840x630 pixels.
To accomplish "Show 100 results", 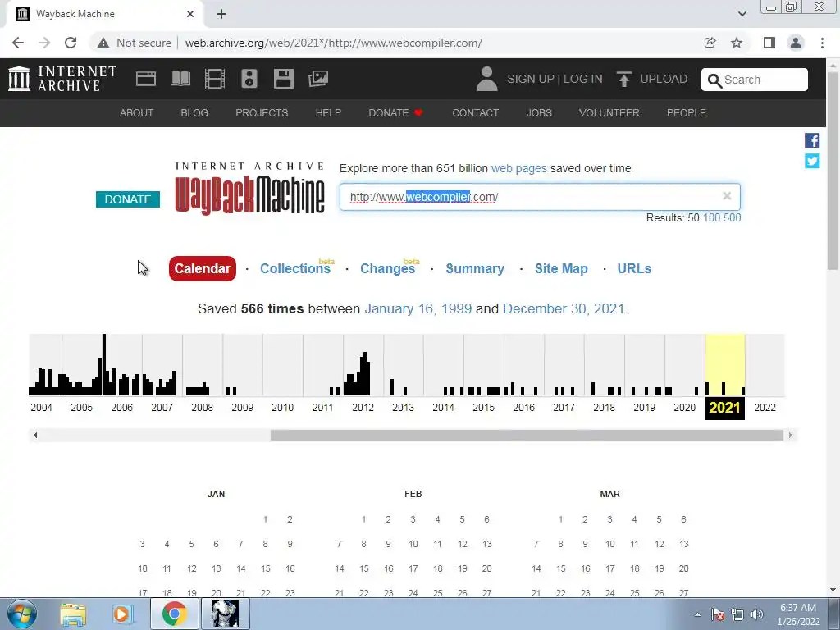I will pos(711,217).
